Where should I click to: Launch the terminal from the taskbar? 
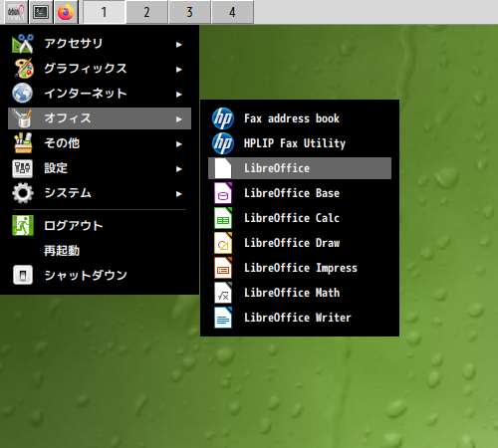pos(41,12)
